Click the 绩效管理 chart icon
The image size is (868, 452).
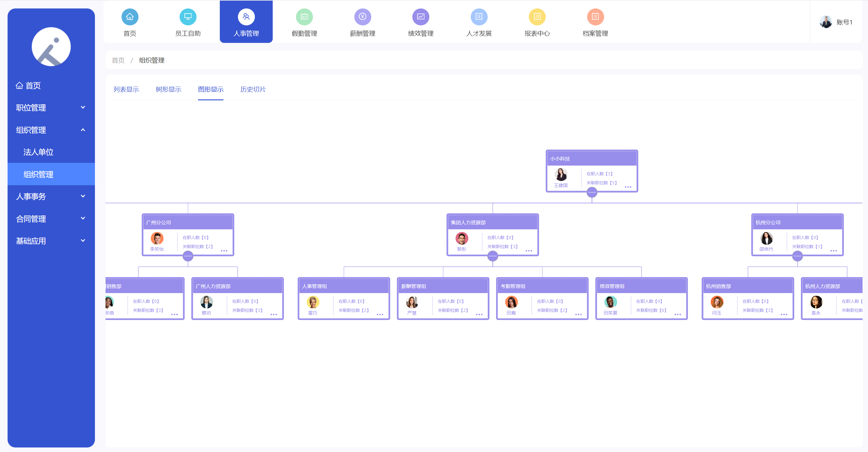[x=421, y=17]
